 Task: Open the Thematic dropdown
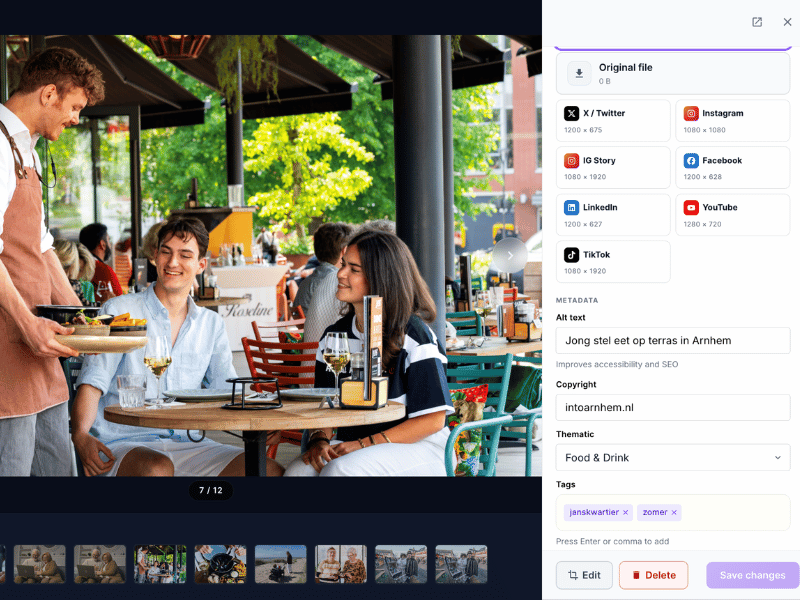pyautogui.click(x=673, y=458)
